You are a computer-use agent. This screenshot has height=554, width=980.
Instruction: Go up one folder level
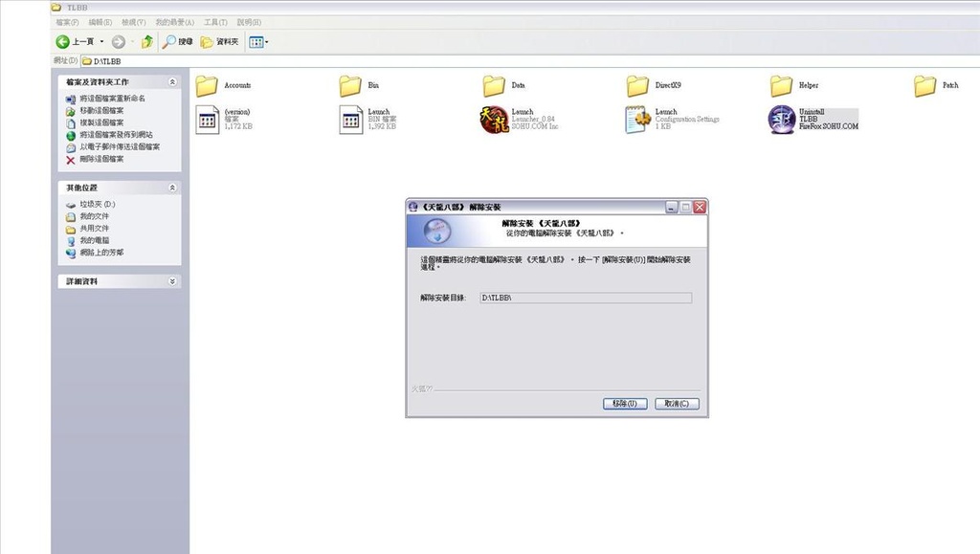click(x=147, y=42)
